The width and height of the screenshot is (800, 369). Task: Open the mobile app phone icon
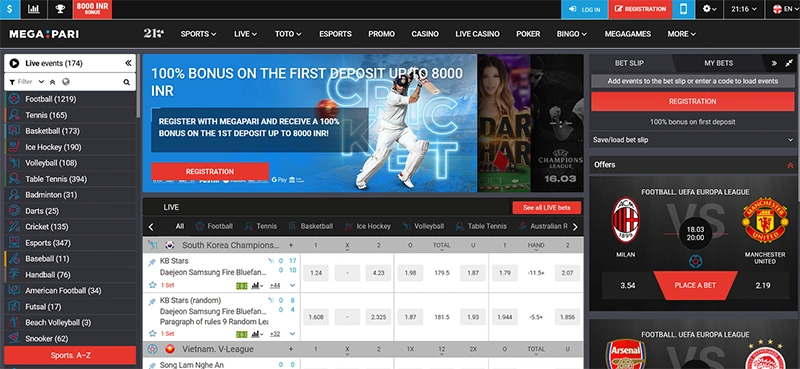683,9
